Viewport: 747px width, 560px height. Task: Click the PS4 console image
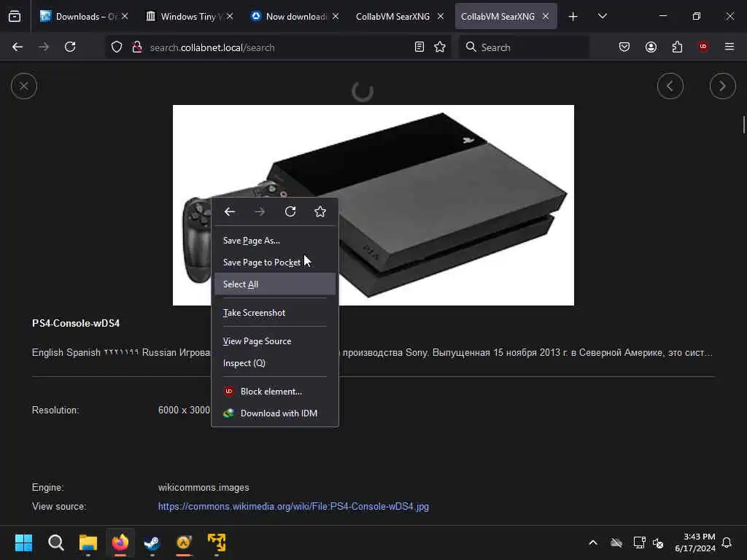(373, 205)
